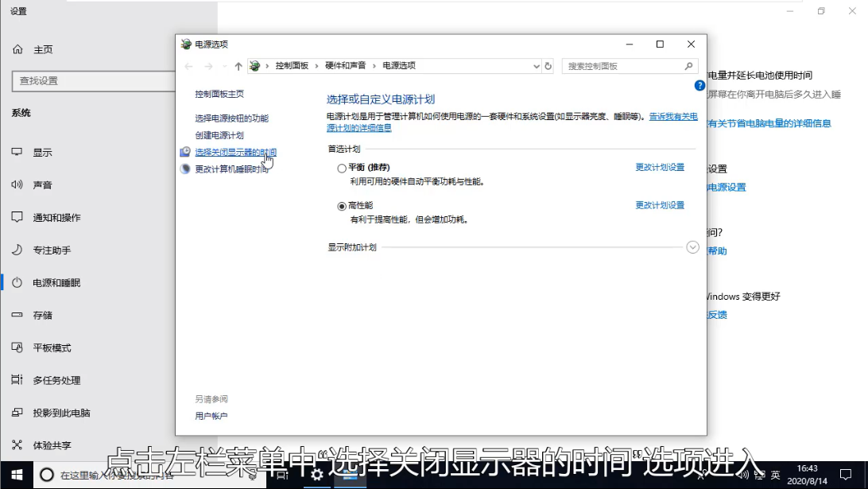Viewport: 868px width, 489px height.
Task: Expand 显示附加计划 with the chevron button
Action: [692, 247]
